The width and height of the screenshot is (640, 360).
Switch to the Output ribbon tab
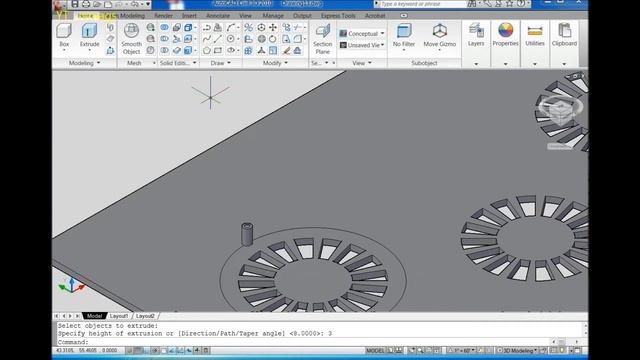302,16
